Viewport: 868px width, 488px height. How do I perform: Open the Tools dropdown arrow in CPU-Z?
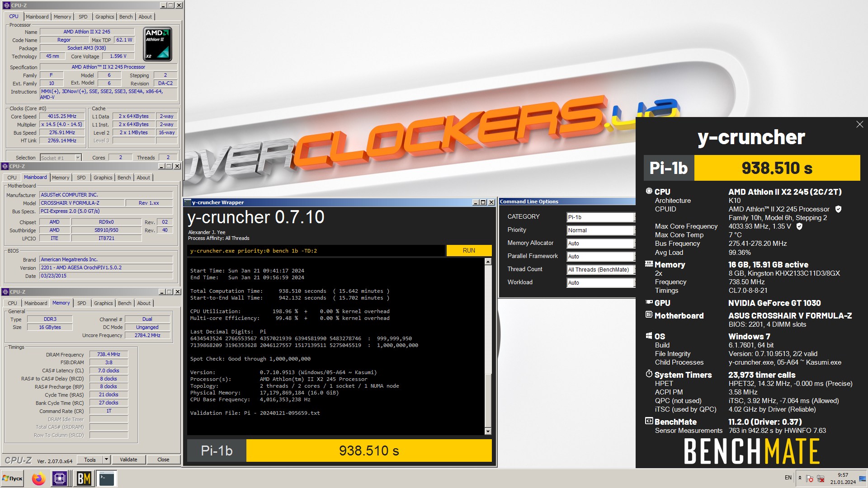(107, 460)
